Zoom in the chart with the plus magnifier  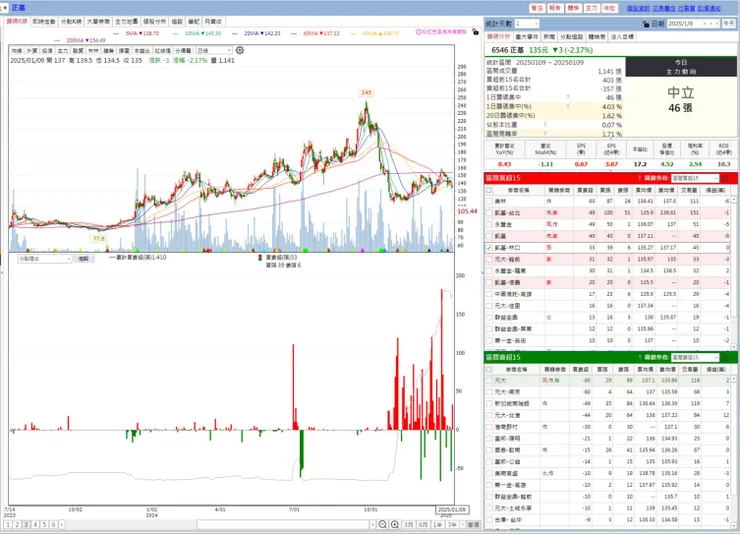pos(395,525)
